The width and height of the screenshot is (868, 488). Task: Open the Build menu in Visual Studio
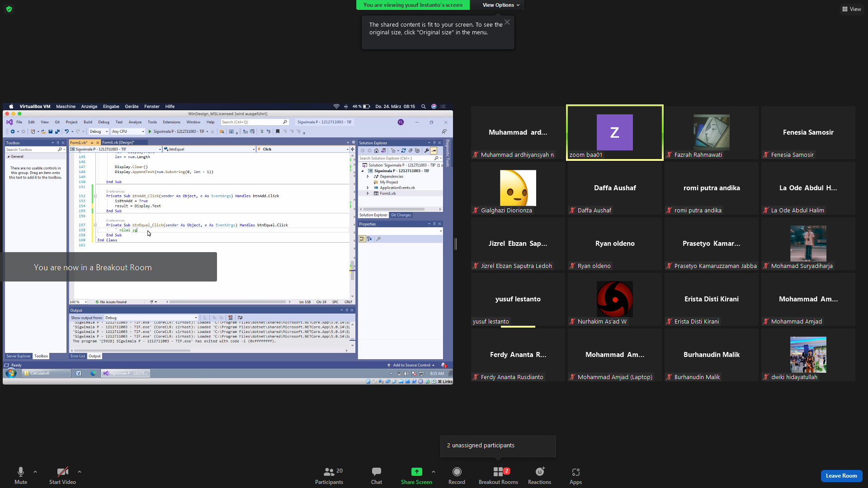click(88, 122)
